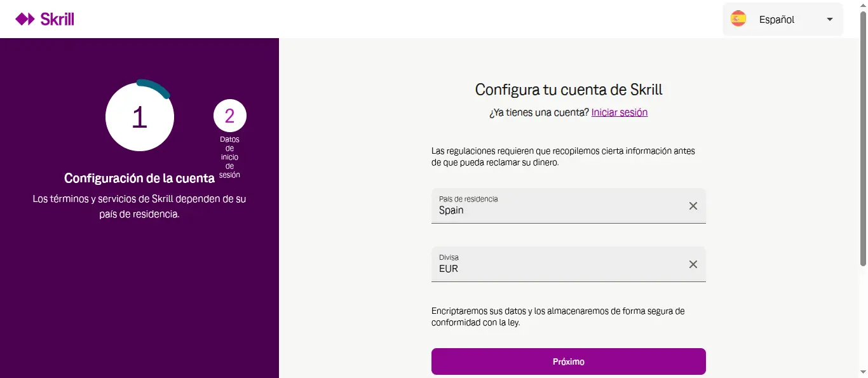
Task: Select the step 2 circle
Action: pyautogui.click(x=230, y=116)
